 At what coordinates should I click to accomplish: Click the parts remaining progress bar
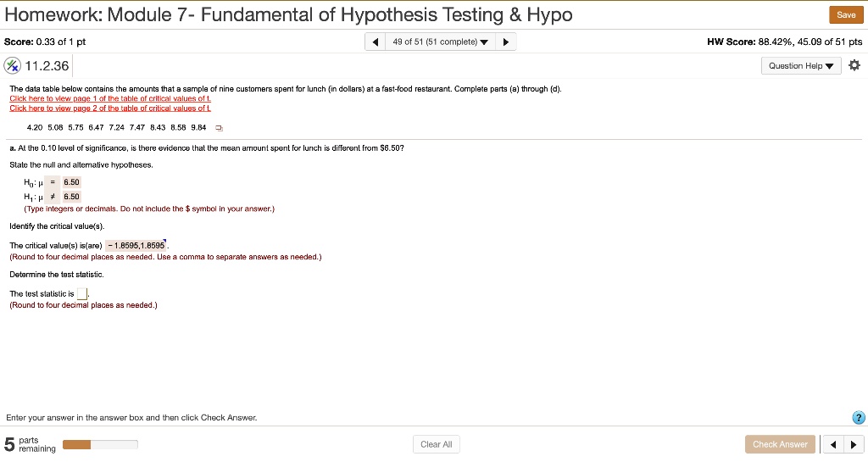100,444
